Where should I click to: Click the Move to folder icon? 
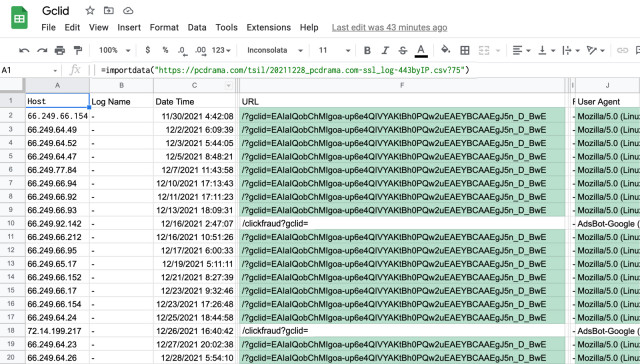tap(109, 11)
